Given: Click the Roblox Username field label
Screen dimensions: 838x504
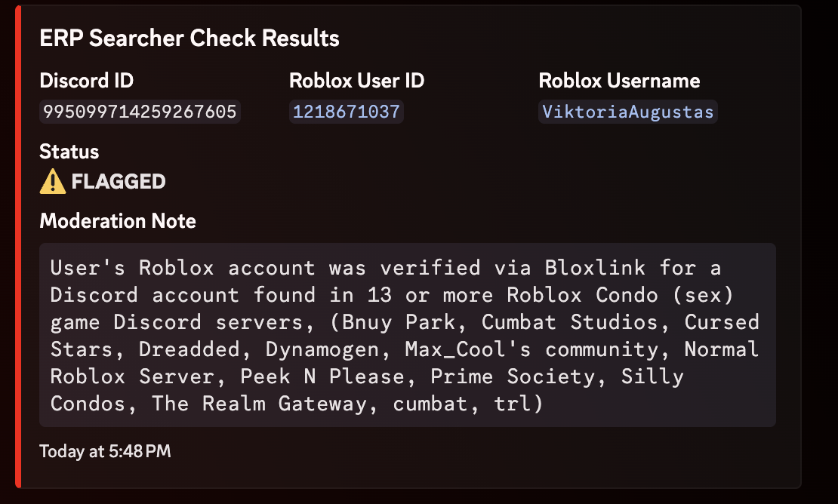Looking at the screenshot, I should coord(619,81).
